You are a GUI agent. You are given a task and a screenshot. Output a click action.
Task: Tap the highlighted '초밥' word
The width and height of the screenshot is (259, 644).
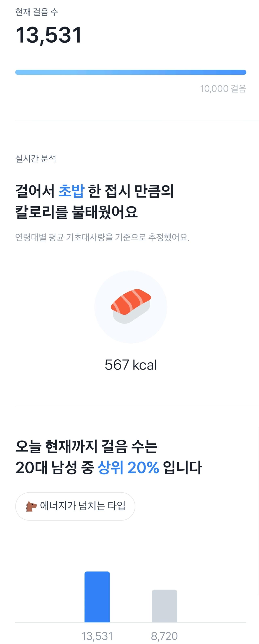71,191
